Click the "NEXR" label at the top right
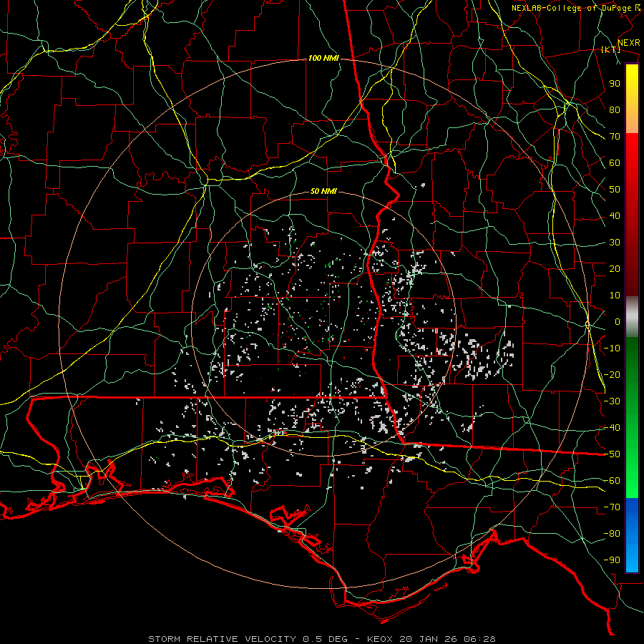644x644 pixels. coord(629,43)
